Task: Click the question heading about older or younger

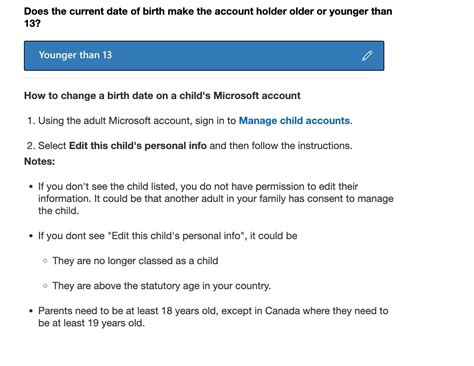Action: [208, 17]
